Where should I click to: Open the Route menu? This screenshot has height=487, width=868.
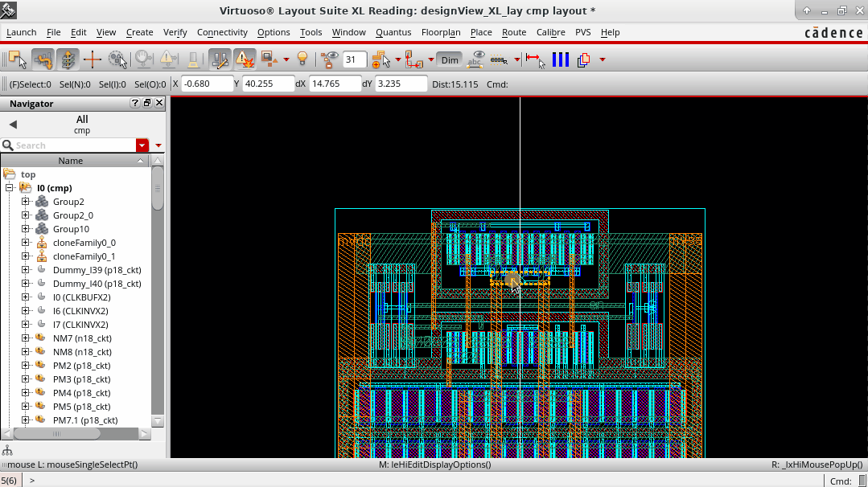point(514,32)
